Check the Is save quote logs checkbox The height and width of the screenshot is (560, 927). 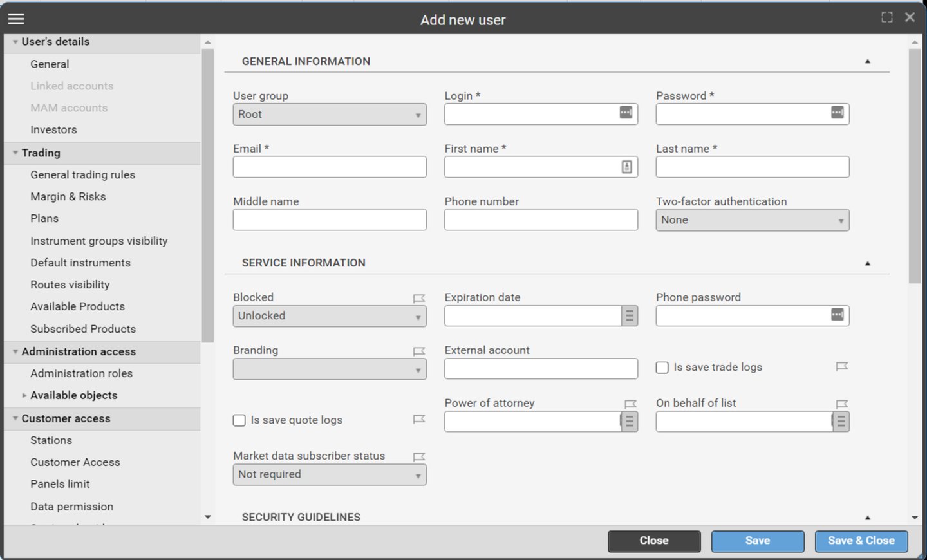[x=239, y=420]
